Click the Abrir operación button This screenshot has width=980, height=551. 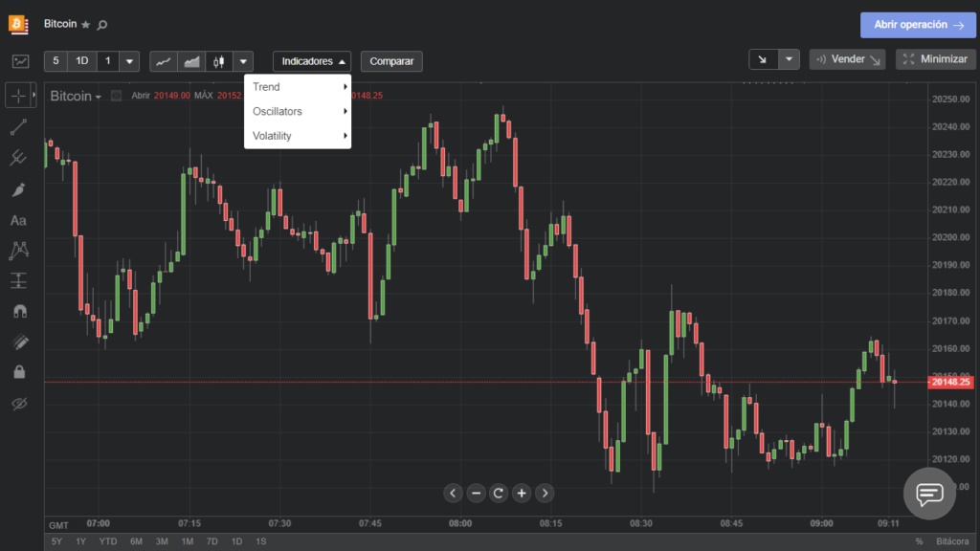coord(918,25)
